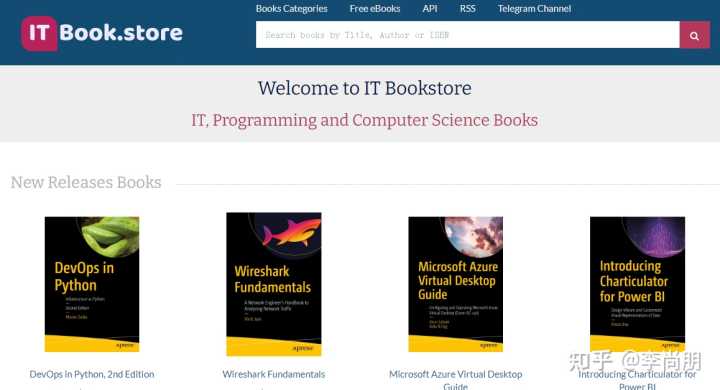Viewport: 720px width, 390px height.
Task: Open Wireshark Fundamentals book cover
Action: click(274, 284)
